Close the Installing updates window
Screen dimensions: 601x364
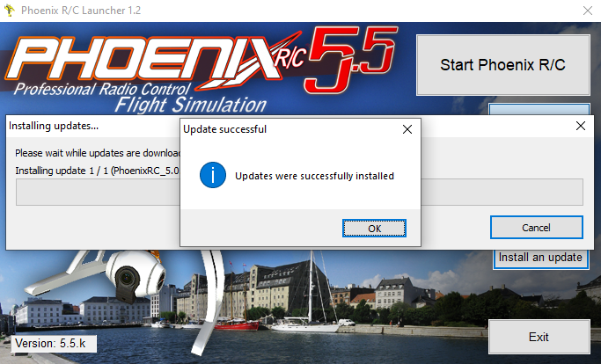580,126
